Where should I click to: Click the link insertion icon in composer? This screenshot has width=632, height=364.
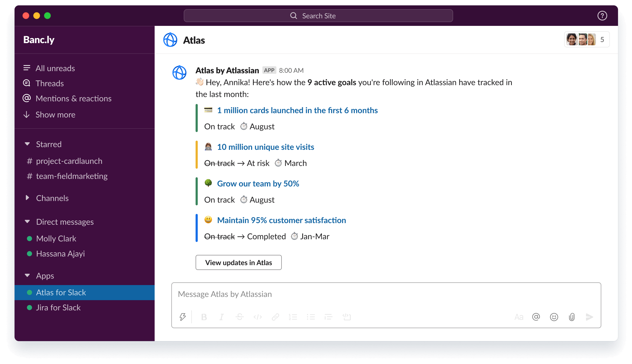pos(275,316)
